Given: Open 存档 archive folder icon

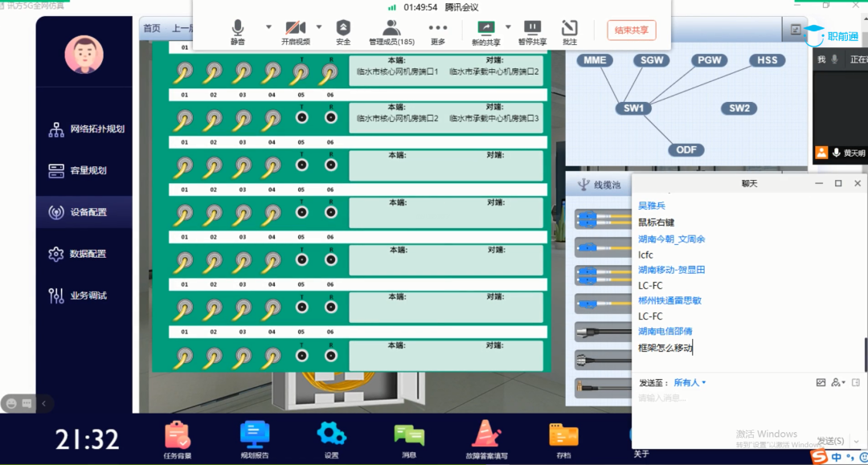Looking at the screenshot, I should tap(563, 436).
